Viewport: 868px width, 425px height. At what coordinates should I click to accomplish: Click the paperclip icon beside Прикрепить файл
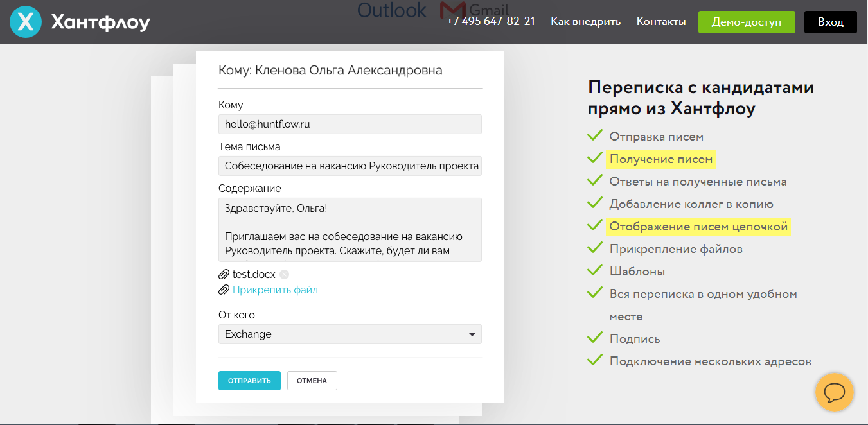224,290
